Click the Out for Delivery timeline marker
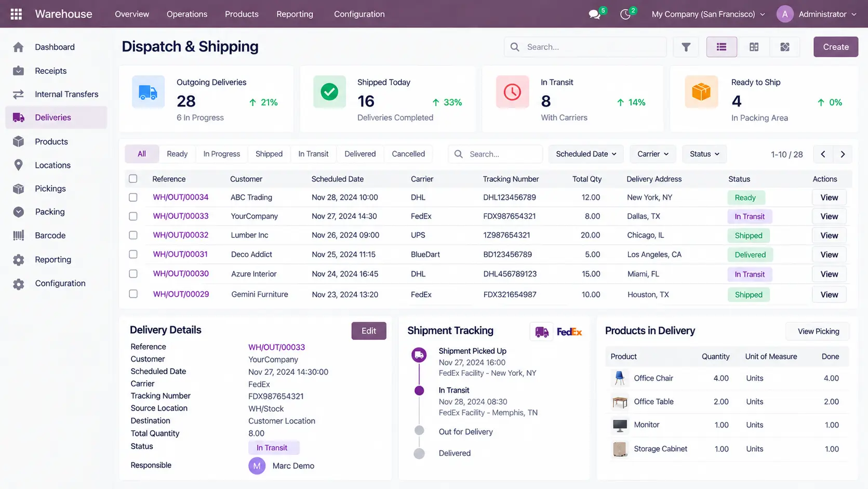868x489 pixels. pos(419,430)
